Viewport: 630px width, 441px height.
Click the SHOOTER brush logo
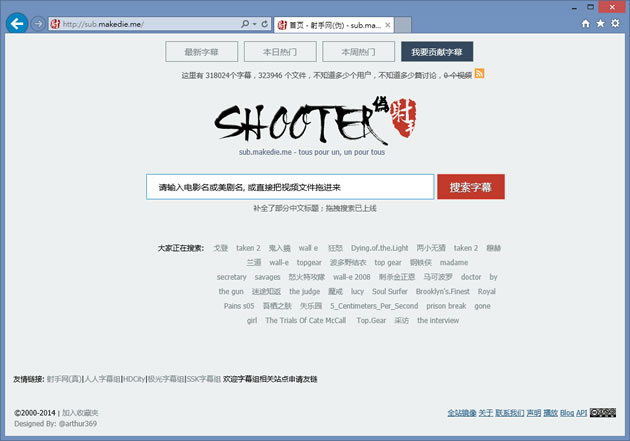316,121
